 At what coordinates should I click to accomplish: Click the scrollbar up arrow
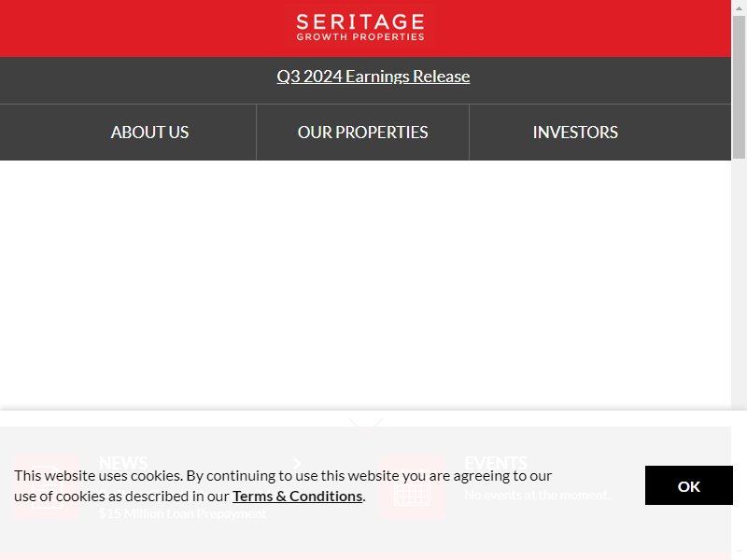[x=739, y=7]
